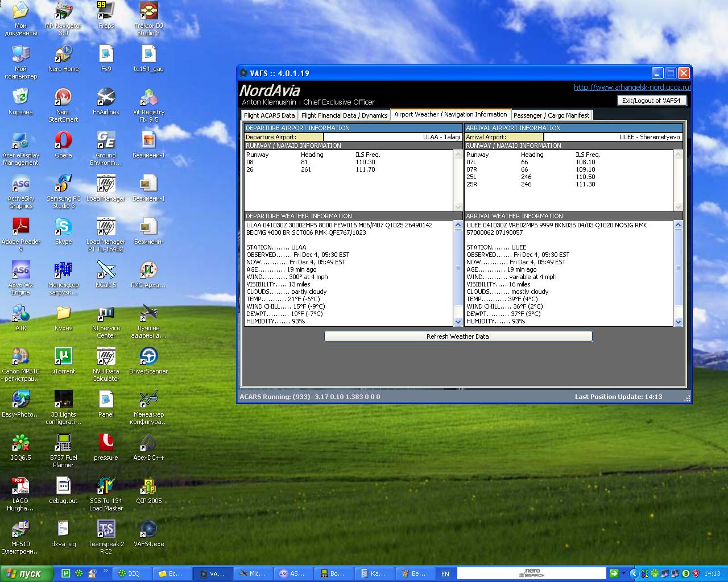This screenshot has height=582, width=728.
Task: Click the green Nero Search go arrow
Action: (614, 573)
